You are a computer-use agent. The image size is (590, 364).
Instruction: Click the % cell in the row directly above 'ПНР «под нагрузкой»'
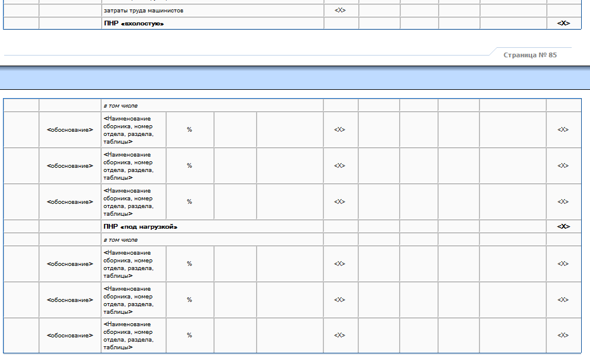pyautogui.click(x=189, y=201)
